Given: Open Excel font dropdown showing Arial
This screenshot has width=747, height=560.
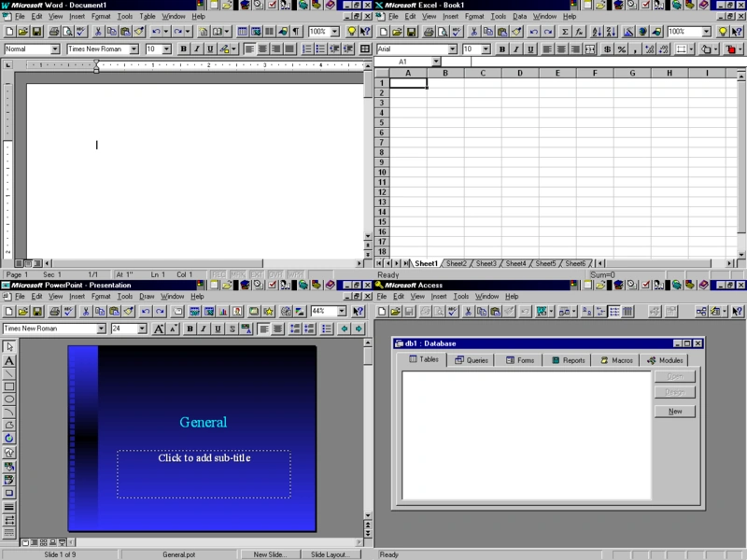Looking at the screenshot, I should tap(453, 49).
